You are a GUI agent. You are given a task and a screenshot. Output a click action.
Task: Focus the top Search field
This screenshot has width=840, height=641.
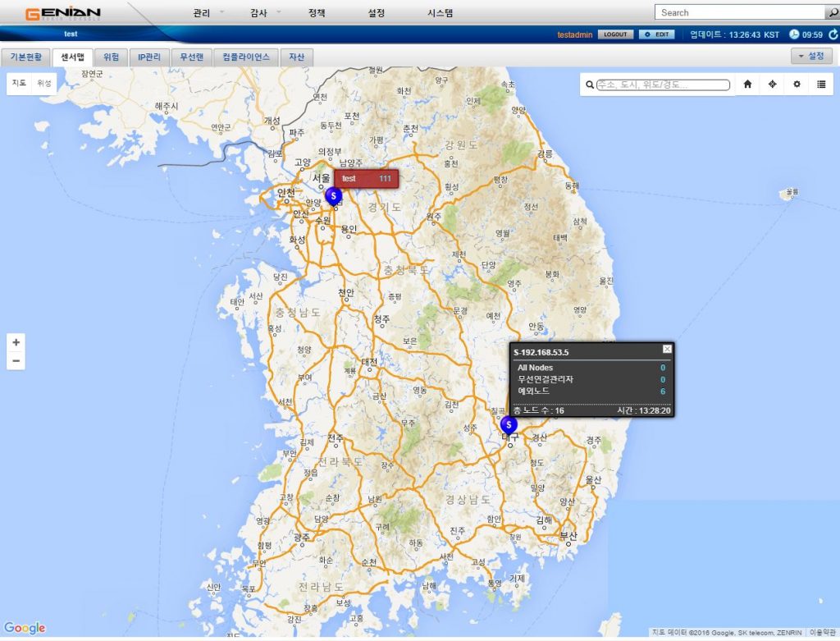740,12
